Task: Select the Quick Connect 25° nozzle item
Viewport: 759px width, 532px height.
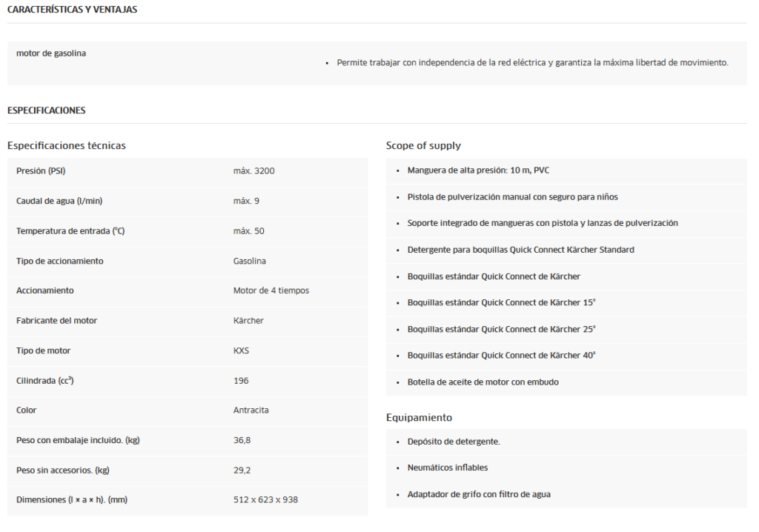Action: 501,329
